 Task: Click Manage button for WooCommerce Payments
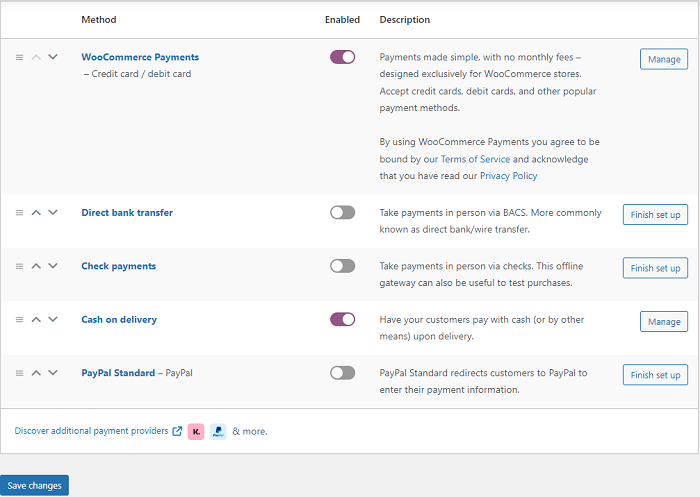(x=664, y=59)
